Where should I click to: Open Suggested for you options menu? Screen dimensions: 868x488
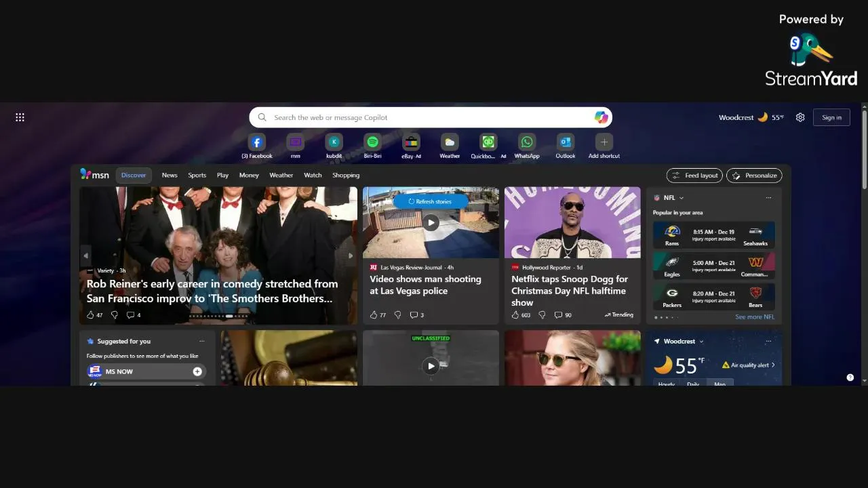pos(201,341)
